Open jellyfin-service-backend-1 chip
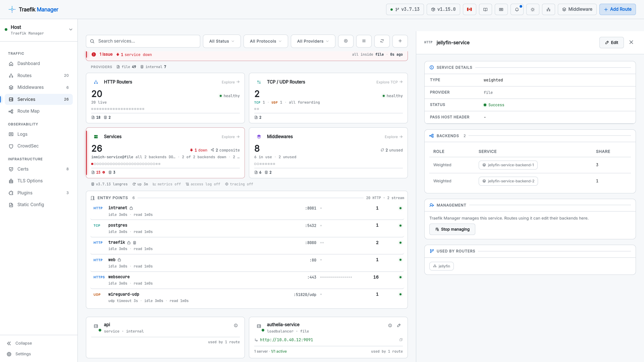This screenshot has width=644, height=362. pos(508,165)
